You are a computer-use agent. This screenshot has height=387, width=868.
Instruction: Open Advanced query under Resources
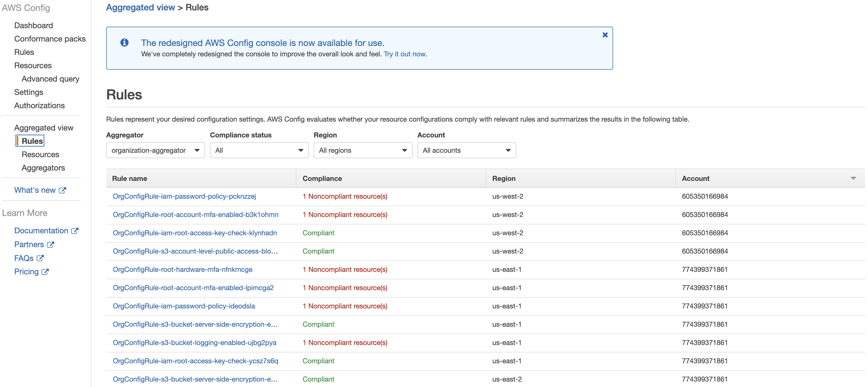tap(50, 79)
